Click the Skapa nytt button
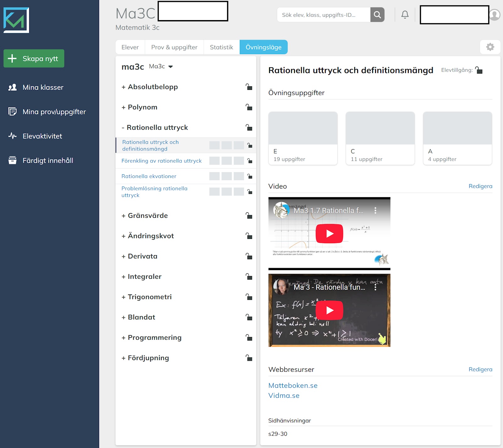503x448 pixels. pyautogui.click(x=34, y=58)
